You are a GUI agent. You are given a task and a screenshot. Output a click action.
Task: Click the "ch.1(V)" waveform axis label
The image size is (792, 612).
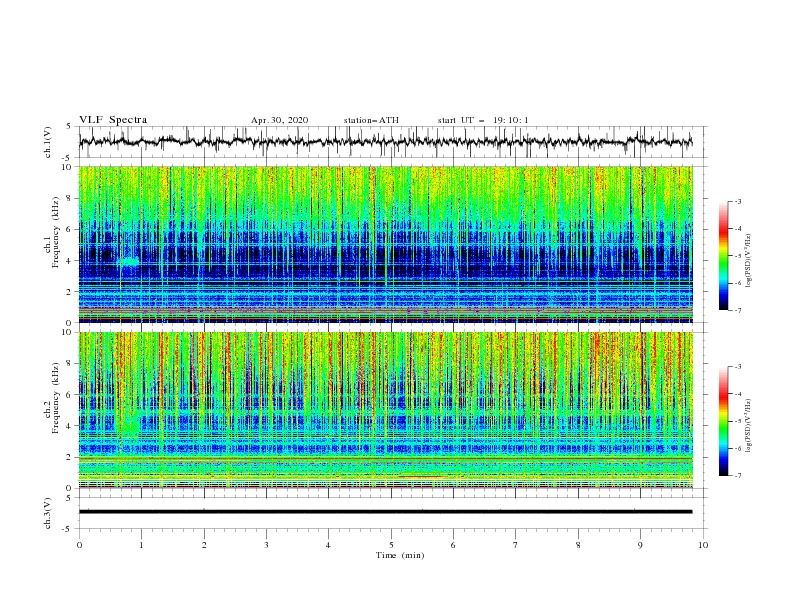[48, 142]
